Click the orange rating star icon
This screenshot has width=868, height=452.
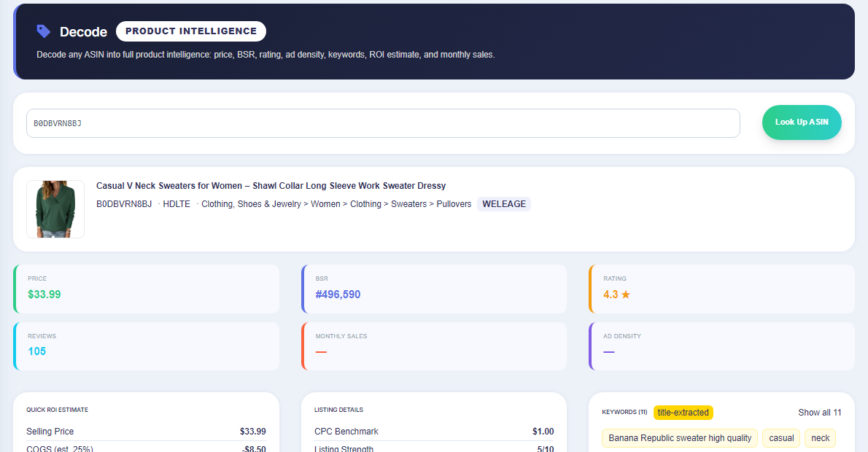[x=626, y=295]
